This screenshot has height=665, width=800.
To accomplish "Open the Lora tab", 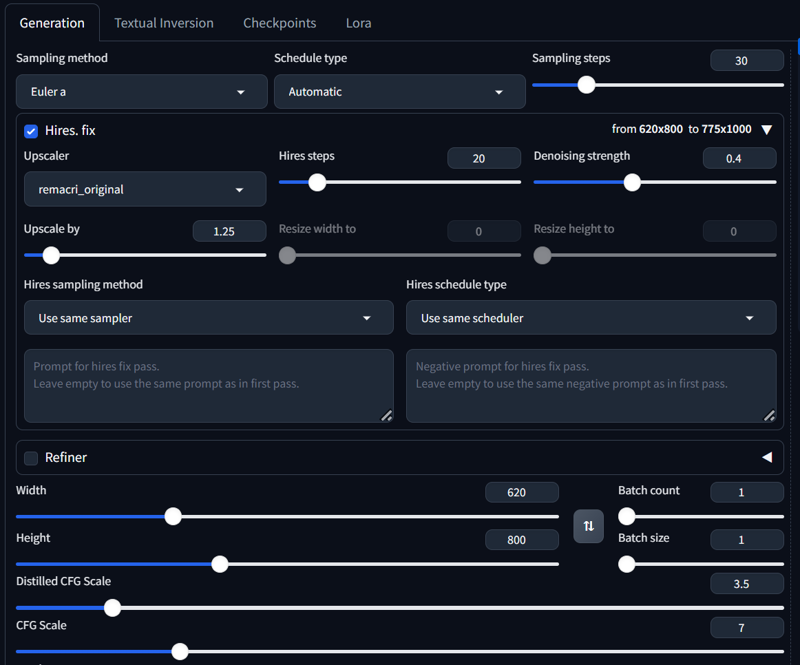I will click(359, 23).
